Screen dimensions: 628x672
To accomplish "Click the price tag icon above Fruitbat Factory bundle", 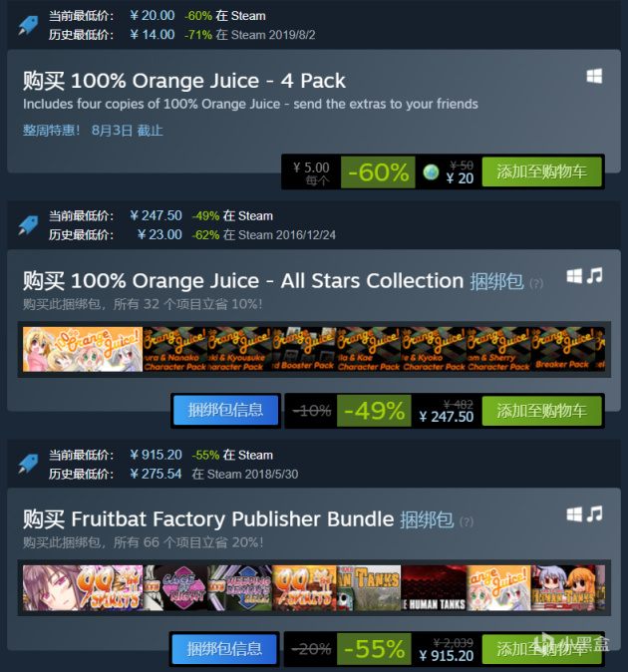I will (28, 465).
